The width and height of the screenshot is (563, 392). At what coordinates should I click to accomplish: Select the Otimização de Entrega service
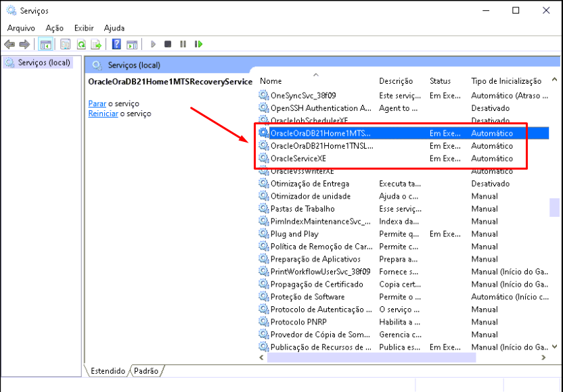[403, 184]
